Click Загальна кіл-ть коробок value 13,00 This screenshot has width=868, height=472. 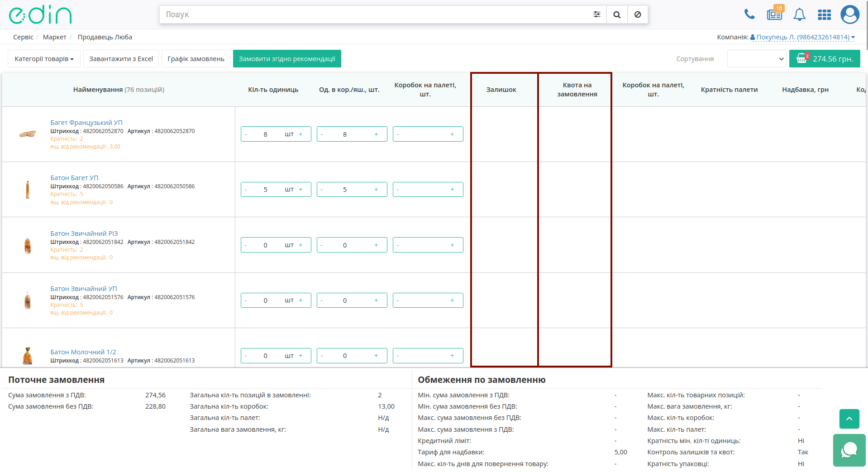(386, 406)
